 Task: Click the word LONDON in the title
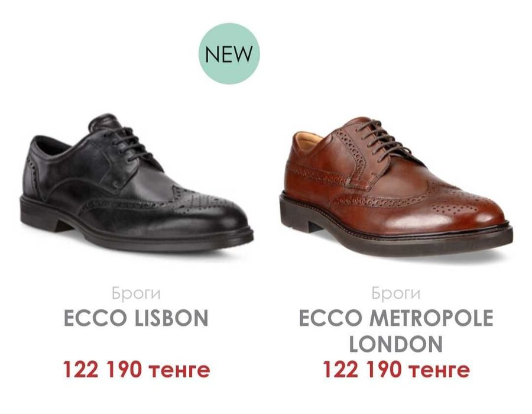(x=395, y=344)
